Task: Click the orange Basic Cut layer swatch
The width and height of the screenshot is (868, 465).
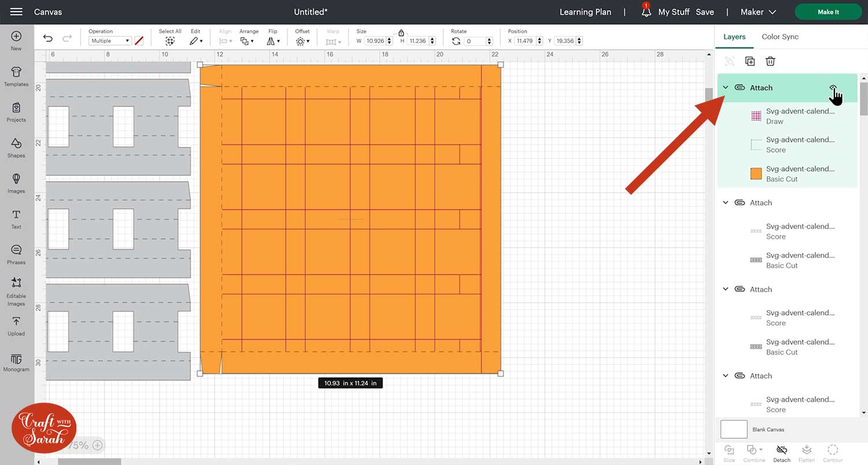Action: [756, 174]
